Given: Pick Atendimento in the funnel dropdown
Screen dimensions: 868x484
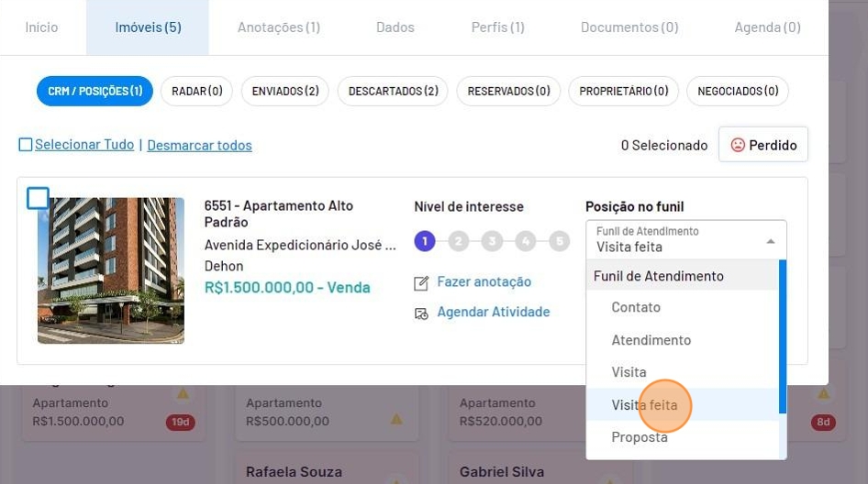Looking at the screenshot, I should 651,340.
